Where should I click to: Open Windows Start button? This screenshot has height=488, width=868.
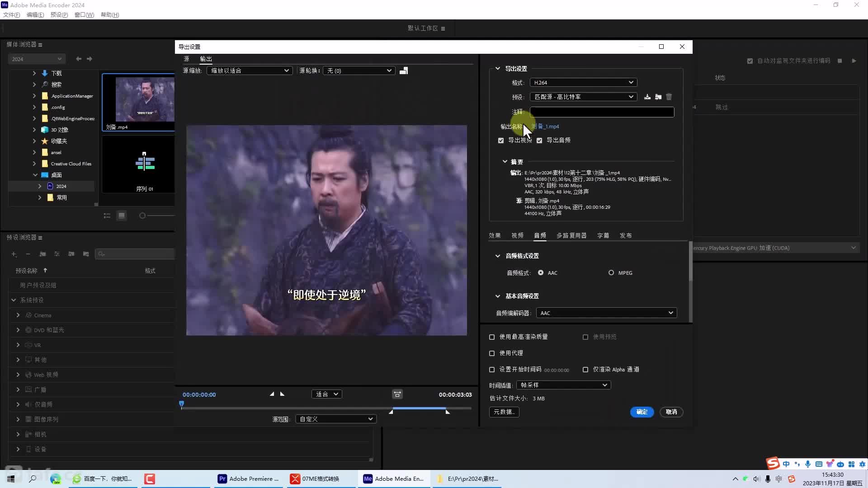(x=11, y=479)
